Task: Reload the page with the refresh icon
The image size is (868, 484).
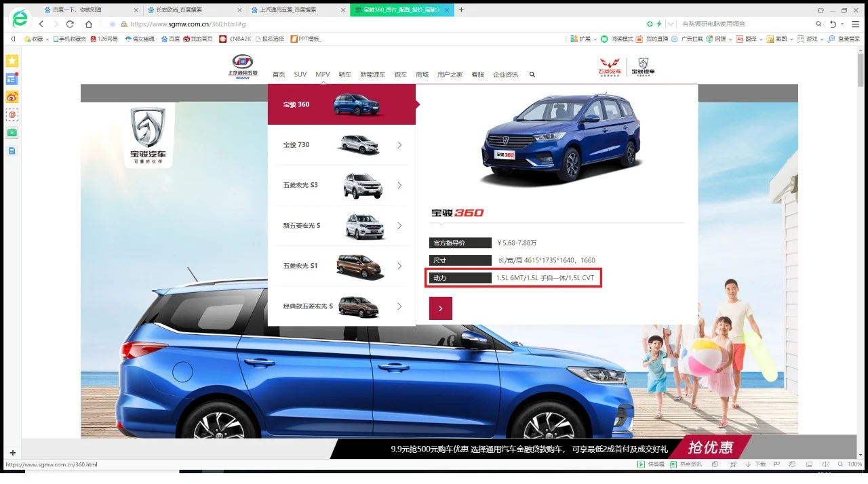Action: pyautogui.click(x=70, y=24)
